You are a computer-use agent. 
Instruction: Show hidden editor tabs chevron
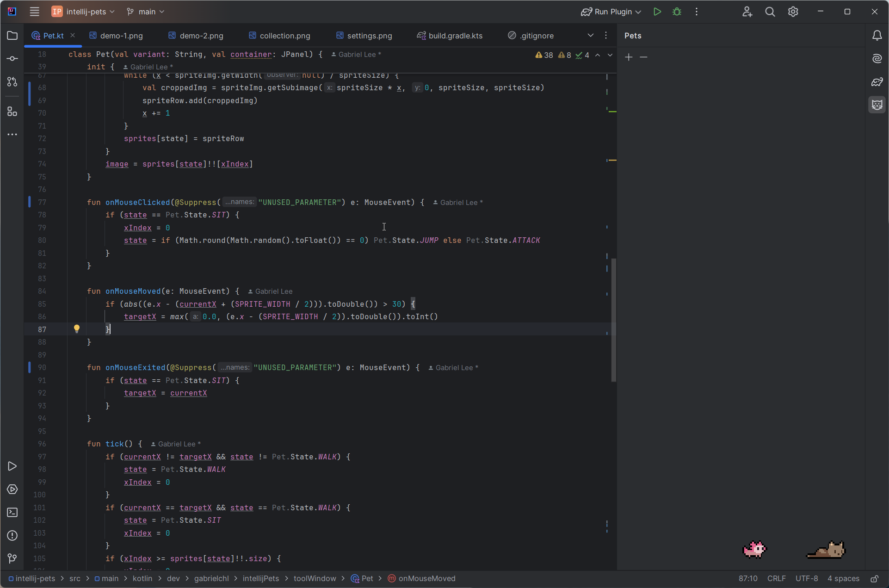591,36
